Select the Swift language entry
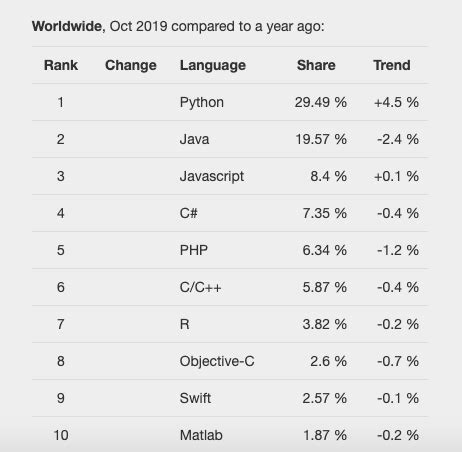The width and height of the screenshot is (462, 452). [195, 398]
